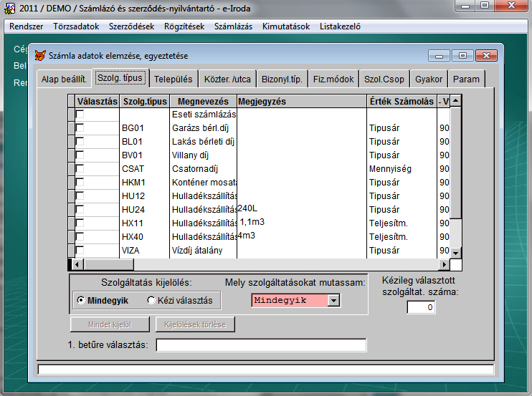
Task: Click the 1. betűre választás input field
Action: (x=261, y=345)
